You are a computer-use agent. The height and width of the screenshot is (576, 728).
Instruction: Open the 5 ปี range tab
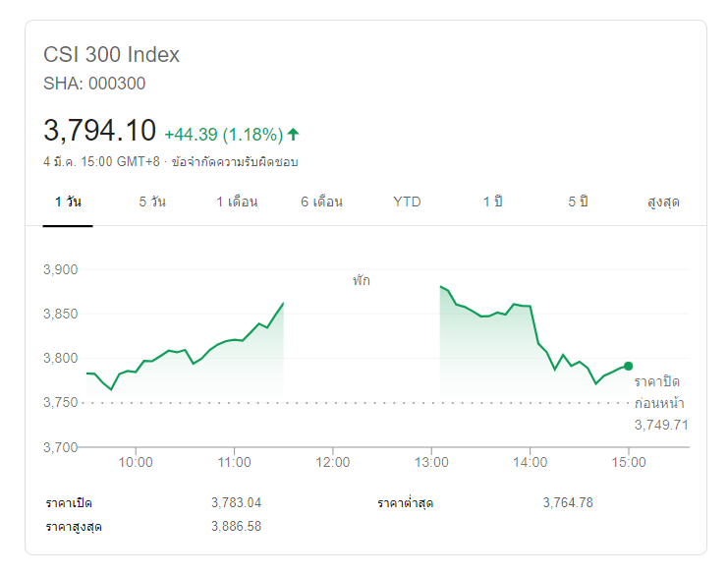578,202
